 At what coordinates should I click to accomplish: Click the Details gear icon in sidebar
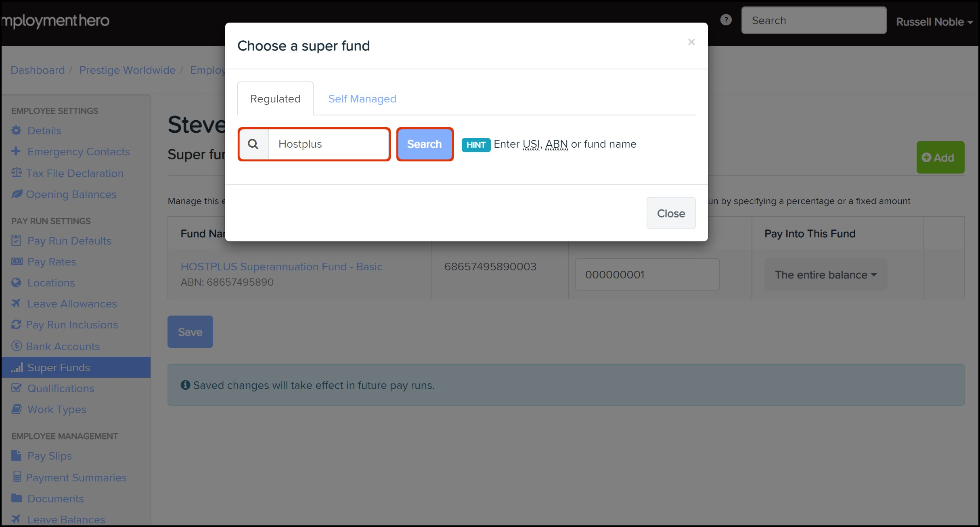coord(16,131)
